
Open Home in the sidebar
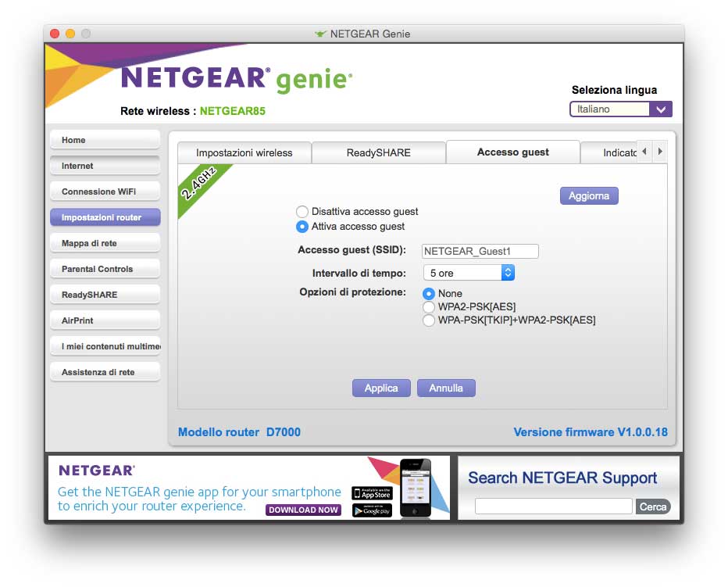tap(105, 140)
